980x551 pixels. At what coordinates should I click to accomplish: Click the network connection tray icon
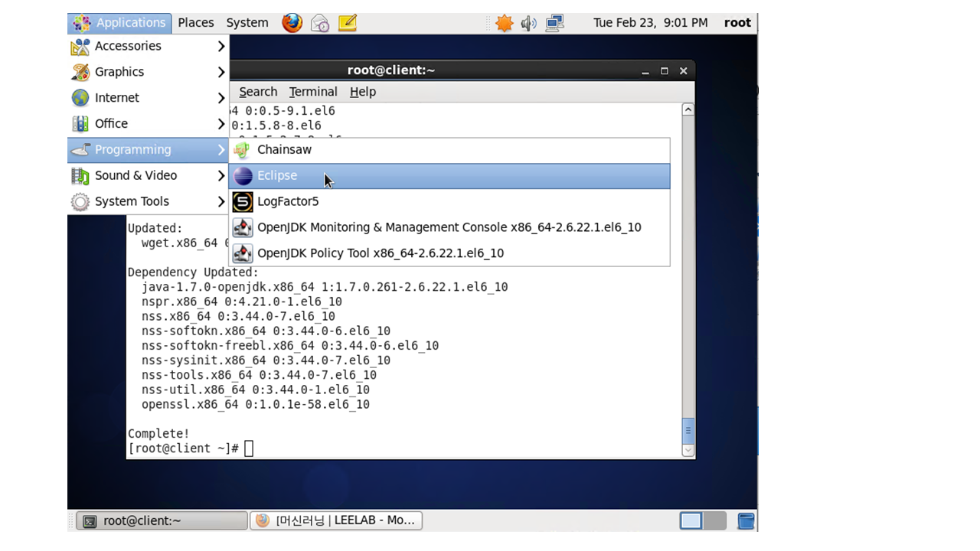(x=554, y=23)
